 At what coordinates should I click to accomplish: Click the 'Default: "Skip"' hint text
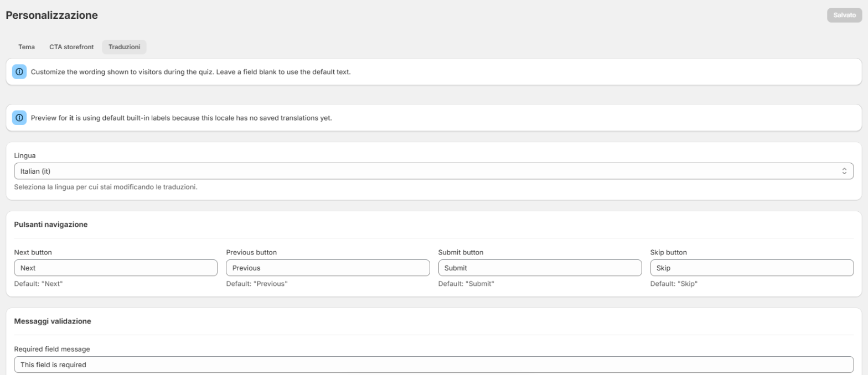click(674, 284)
